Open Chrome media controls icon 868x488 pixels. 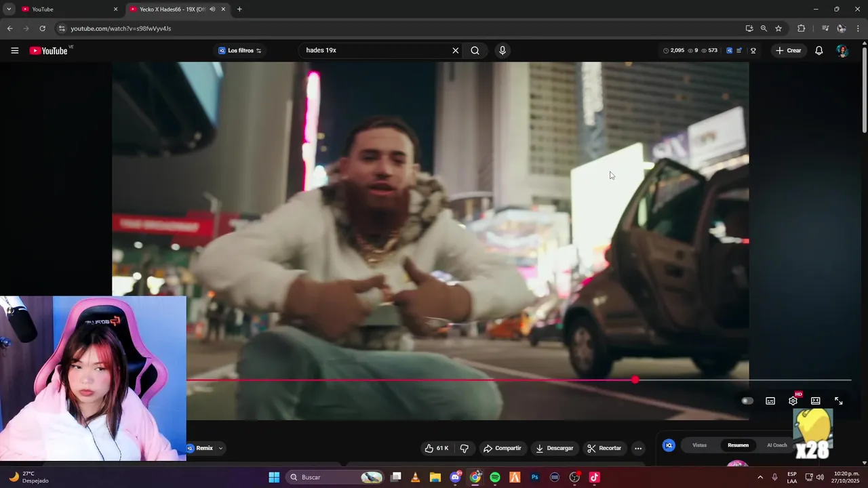(825, 28)
